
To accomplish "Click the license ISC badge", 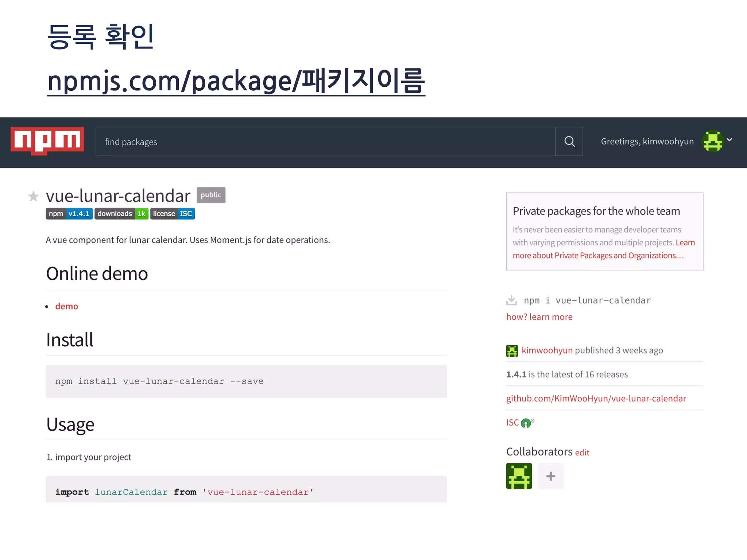I will (x=173, y=214).
